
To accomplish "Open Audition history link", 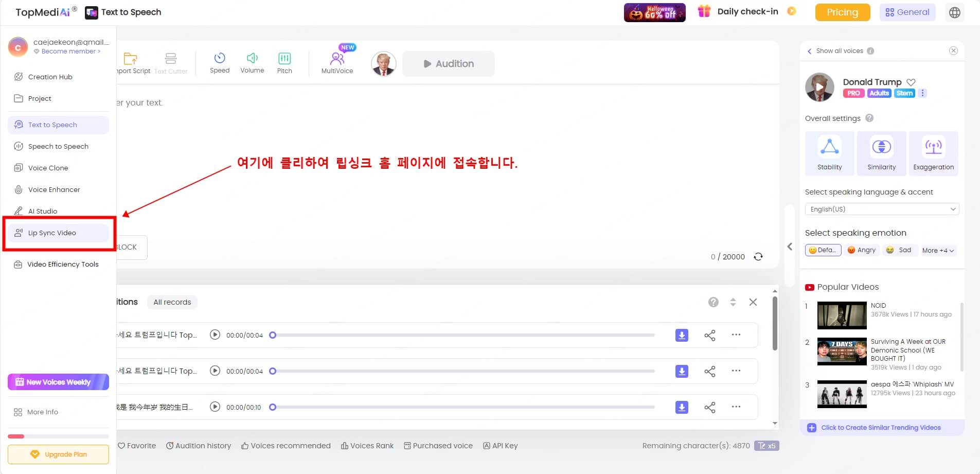I will [199, 446].
